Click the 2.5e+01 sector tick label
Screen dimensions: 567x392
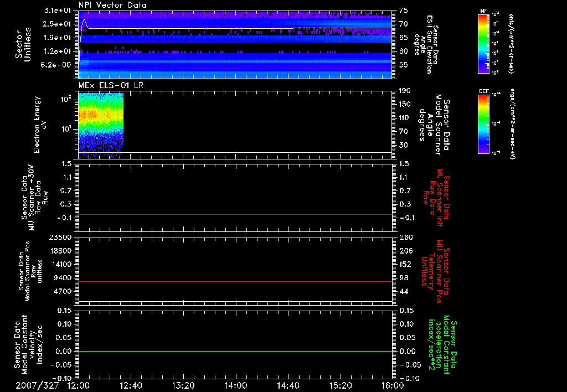[x=57, y=24]
